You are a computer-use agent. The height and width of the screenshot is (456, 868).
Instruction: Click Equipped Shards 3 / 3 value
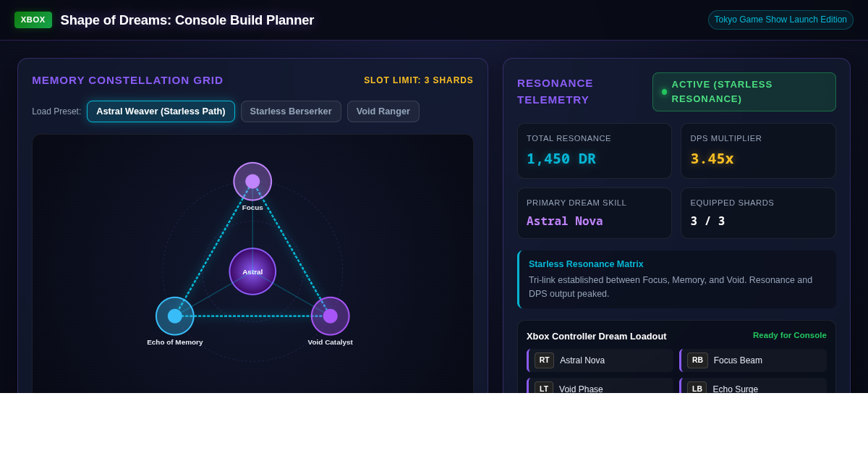[707, 221]
